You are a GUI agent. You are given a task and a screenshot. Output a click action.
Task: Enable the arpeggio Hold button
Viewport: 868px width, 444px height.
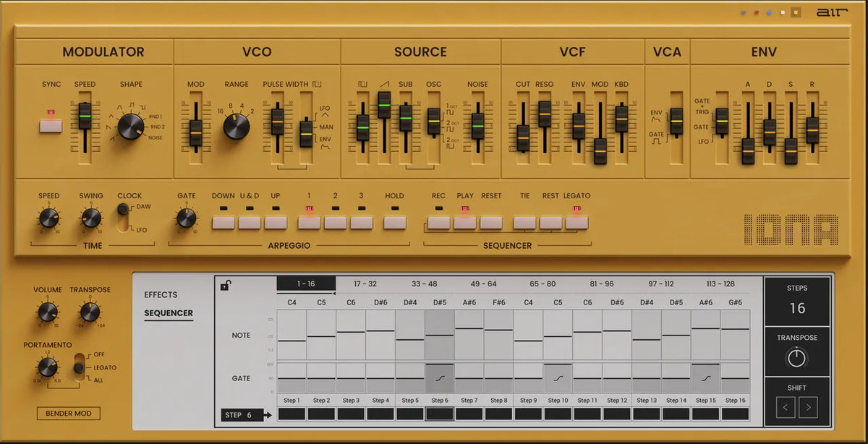(394, 222)
